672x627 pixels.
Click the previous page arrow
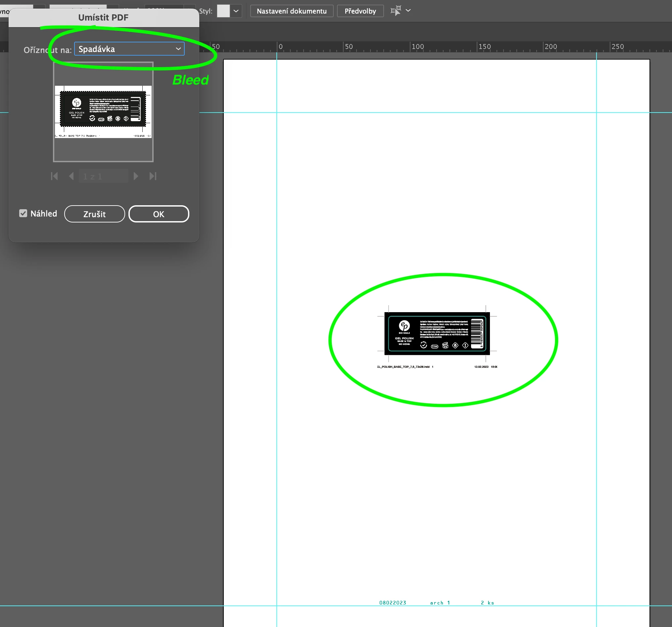tap(71, 176)
